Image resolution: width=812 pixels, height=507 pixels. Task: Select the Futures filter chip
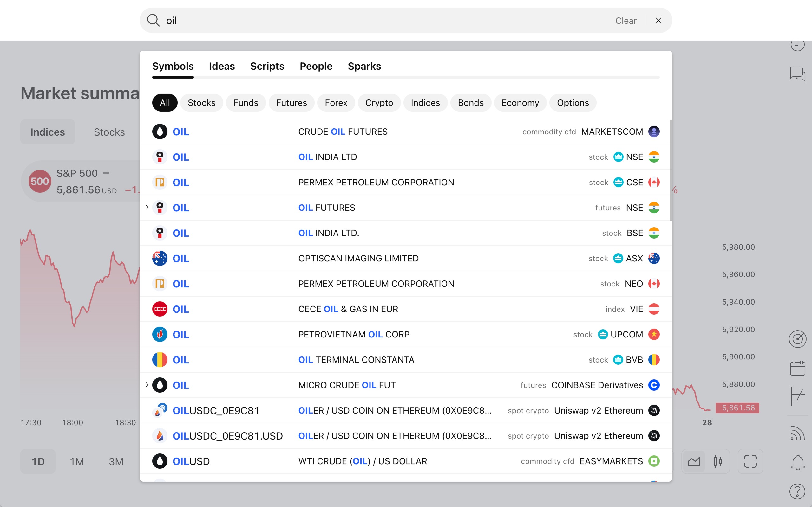point(291,103)
